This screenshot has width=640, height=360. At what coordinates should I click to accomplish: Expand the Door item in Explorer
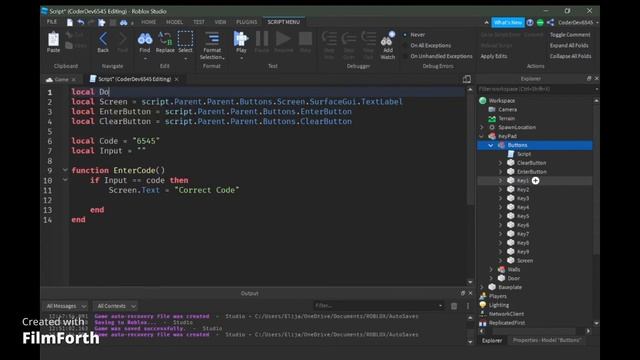[x=491, y=278]
